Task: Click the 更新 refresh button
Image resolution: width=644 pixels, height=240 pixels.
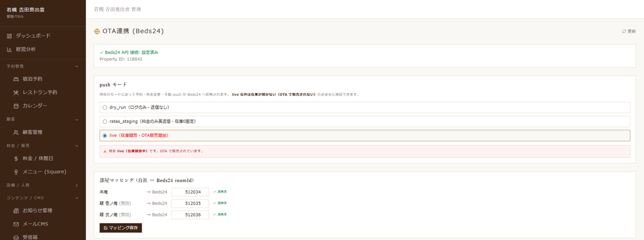Action: tap(629, 31)
